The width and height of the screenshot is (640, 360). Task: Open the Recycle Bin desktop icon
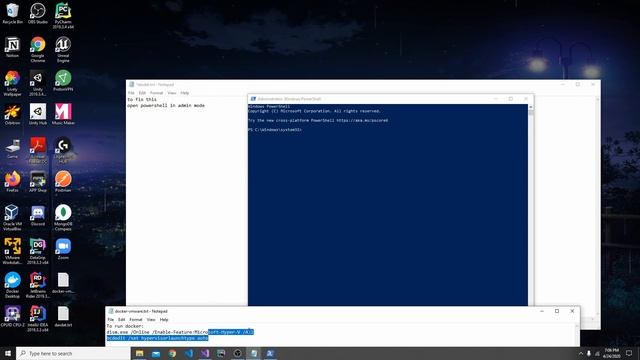(12, 13)
